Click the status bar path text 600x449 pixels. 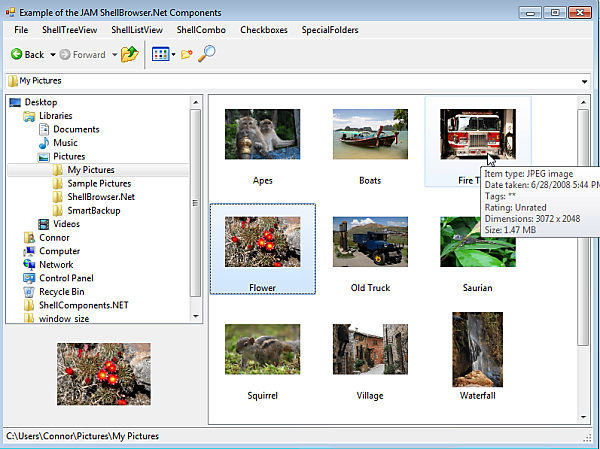click(x=82, y=436)
